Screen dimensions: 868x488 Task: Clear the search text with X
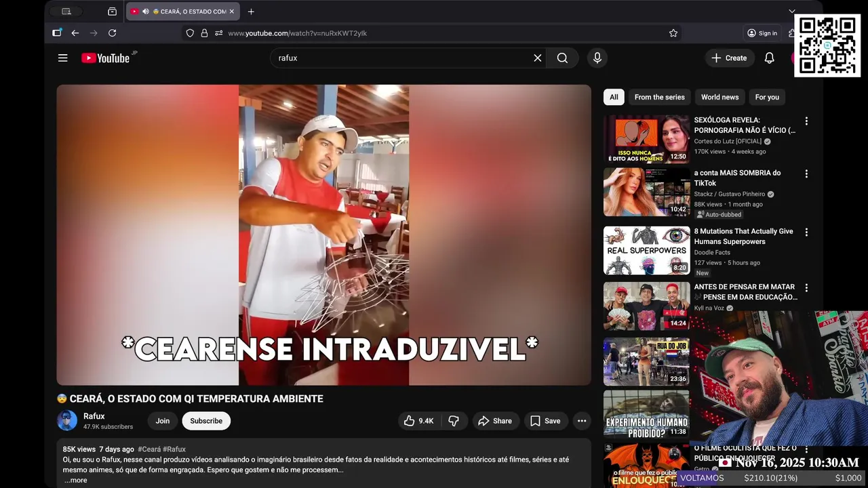click(538, 58)
